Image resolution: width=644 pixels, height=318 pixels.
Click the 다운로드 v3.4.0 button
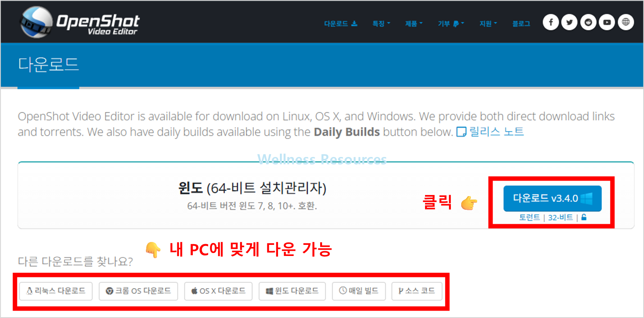552,199
